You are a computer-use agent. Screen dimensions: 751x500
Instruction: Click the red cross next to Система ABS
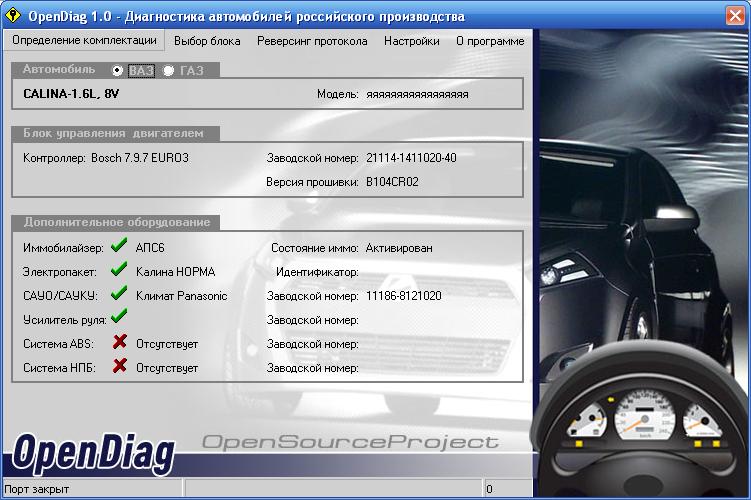pyautogui.click(x=120, y=342)
